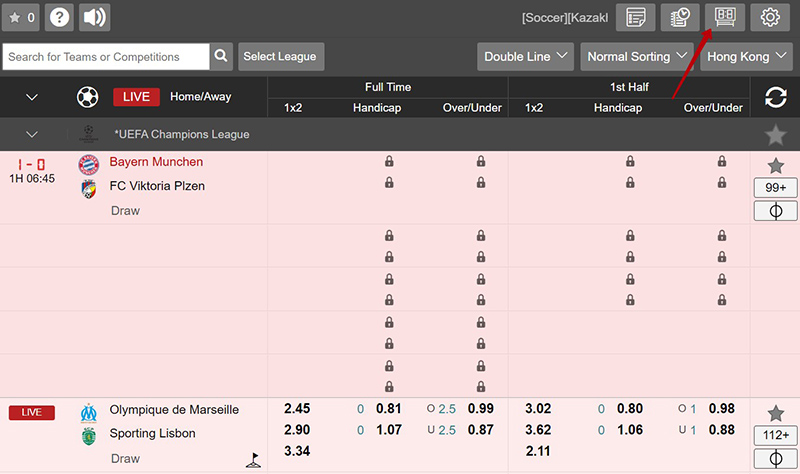The height and width of the screenshot is (474, 800).
Task: Click locked Full Time handicap for Bayern Munchen
Action: (x=389, y=162)
